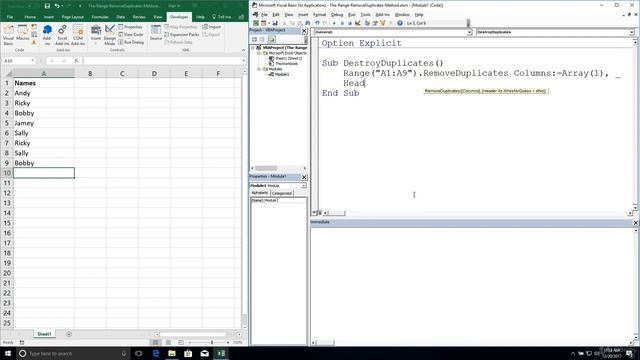Viewport: 640px width, 360px height.
Task: Collapse the VBAProject tree node
Action: [253, 48]
